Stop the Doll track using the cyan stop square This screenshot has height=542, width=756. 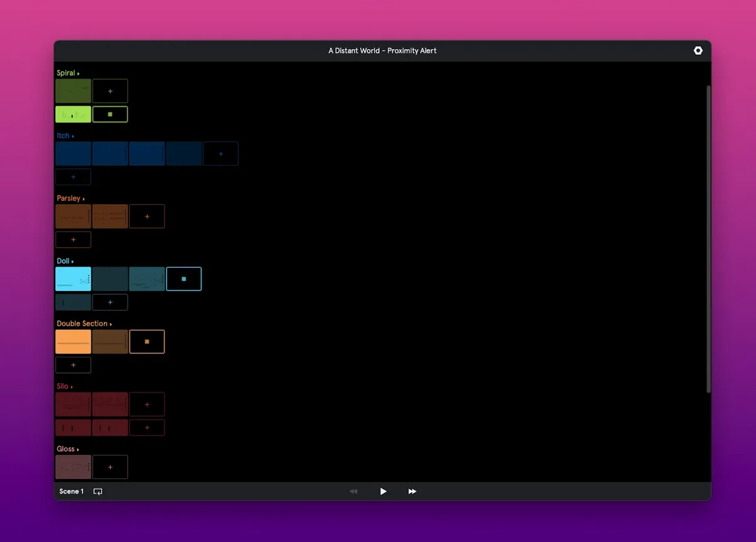coord(184,279)
